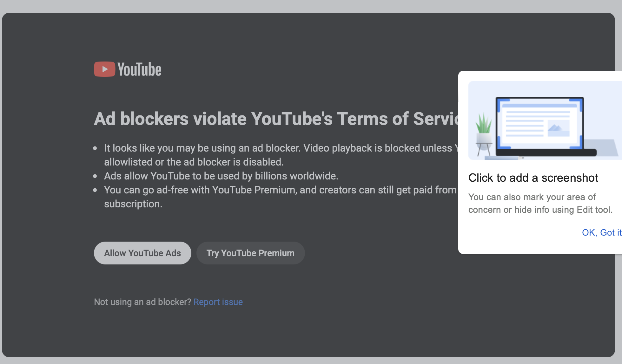This screenshot has height=364, width=622.
Task: Click the 'mark your area of concern' description
Action: (540, 203)
